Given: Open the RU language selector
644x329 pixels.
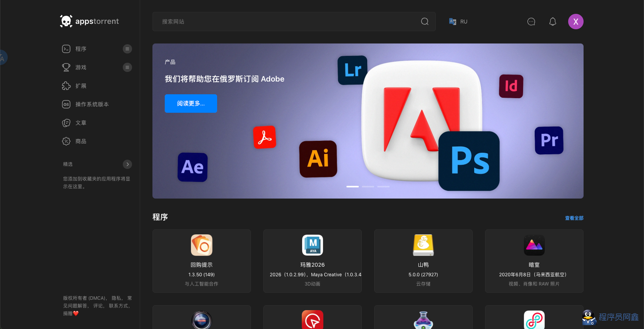Looking at the screenshot, I should click(458, 22).
